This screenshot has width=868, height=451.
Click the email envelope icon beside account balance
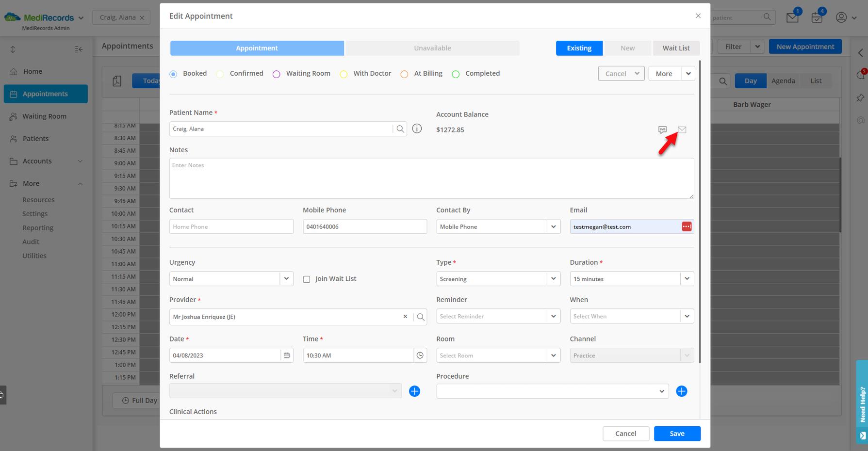pyautogui.click(x=682, y=129)
